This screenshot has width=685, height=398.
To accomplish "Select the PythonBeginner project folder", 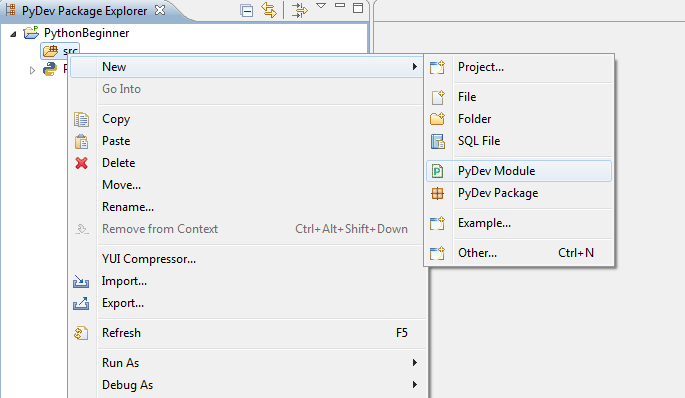I will coord(86,33).
